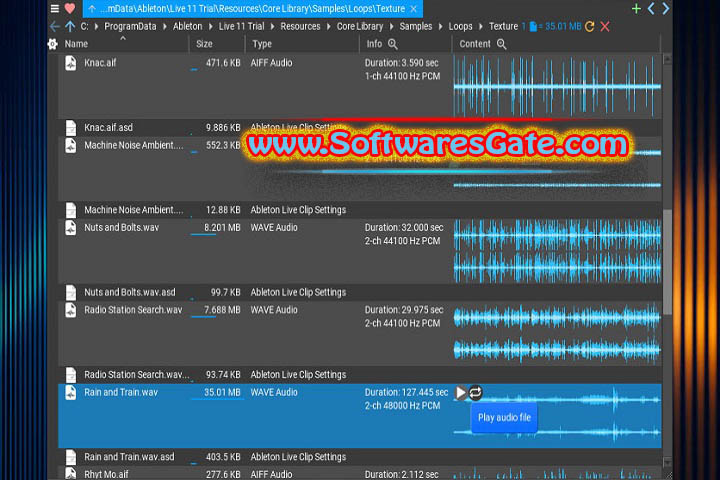This screenshot has height=480, width=720.
Task: Open the hamburger main menu
Action: pos(55,8)
